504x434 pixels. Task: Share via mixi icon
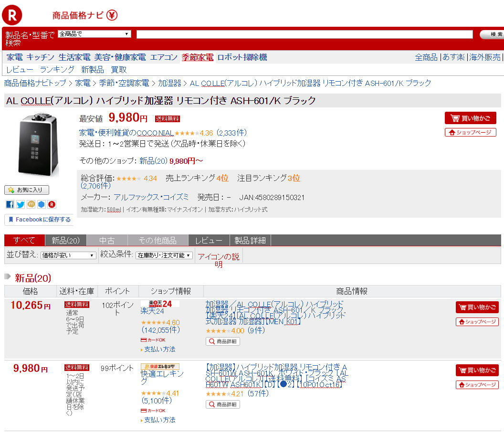point(31,204)
